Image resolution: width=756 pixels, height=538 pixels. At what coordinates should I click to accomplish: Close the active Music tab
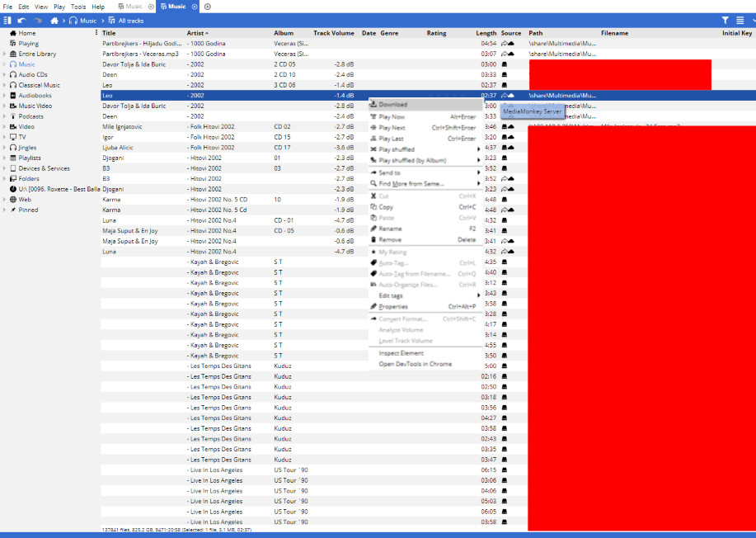click(x=195, y=7)
